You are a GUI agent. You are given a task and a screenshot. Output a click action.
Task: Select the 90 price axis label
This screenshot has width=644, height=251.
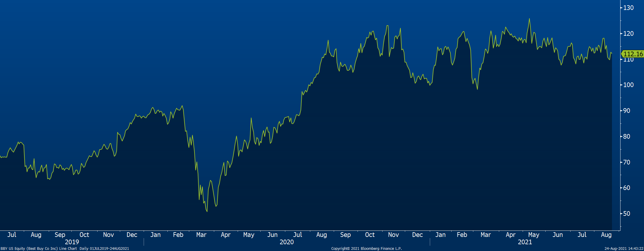tap(627, 111)
